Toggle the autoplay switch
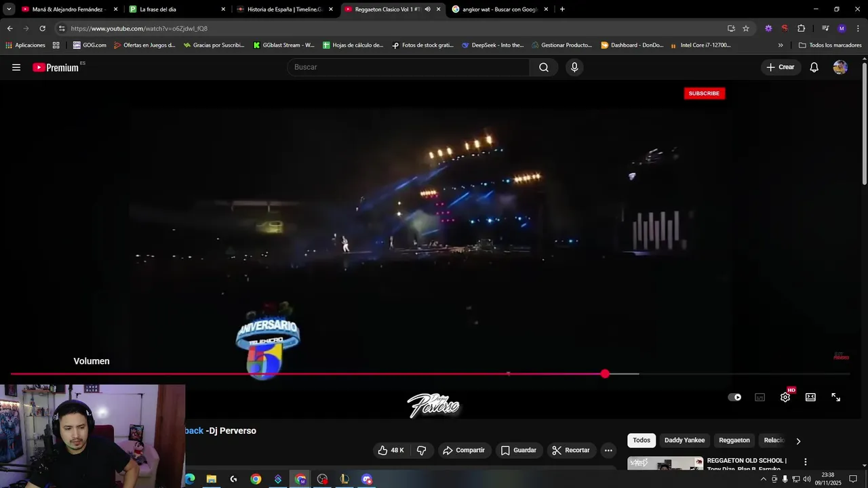 (x=735, y=397)
